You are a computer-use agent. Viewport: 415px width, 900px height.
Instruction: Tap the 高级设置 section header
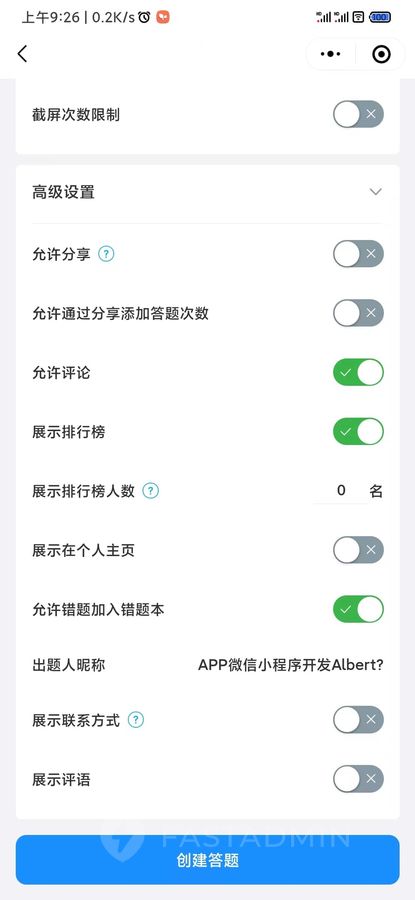tap(207, 192)
